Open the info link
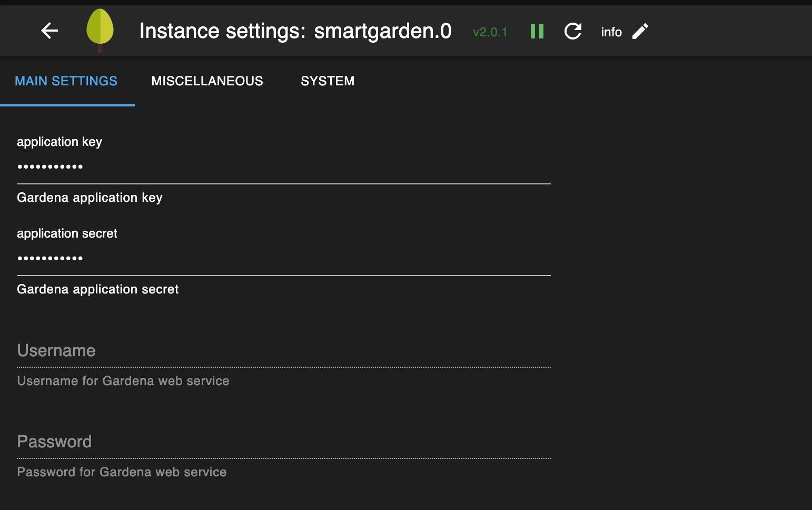The width and height of the screenshot is (812, 510). 611,32
